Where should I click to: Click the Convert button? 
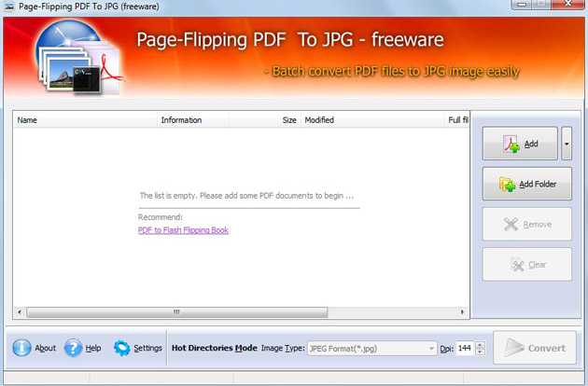(x=535, y=348)
